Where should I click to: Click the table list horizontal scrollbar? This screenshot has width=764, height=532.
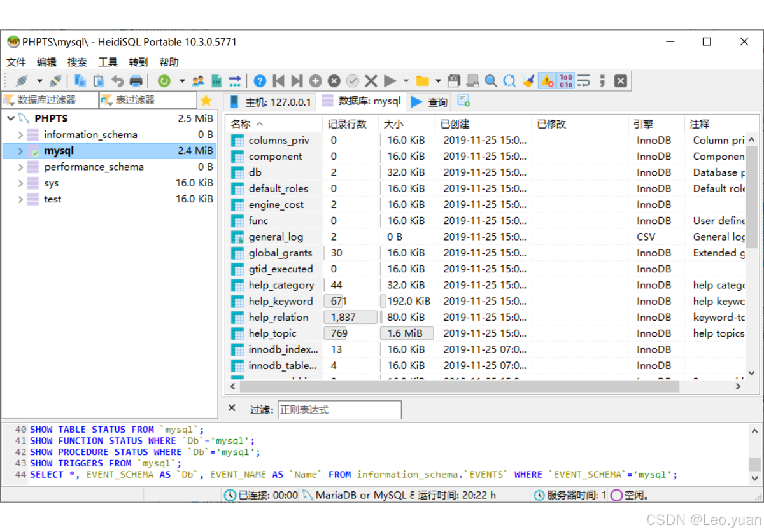pyautogui.click(x=460, y=386)
